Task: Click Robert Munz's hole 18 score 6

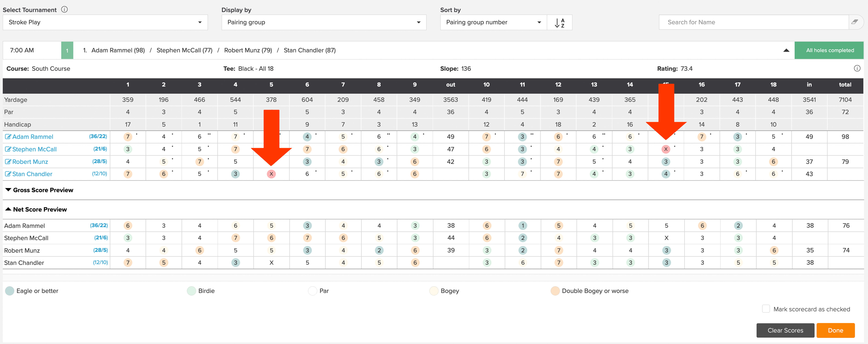Action: click(x=773, y=162)
